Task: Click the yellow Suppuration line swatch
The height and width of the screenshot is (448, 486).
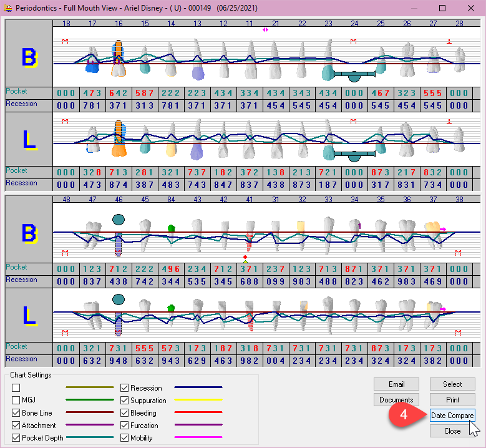Action: 198,399
